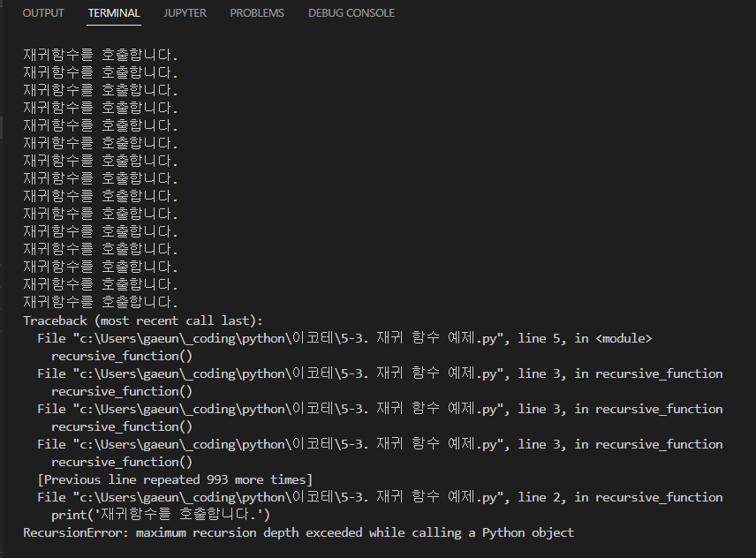Switch to the OUTPUT panel tab
Viewport: 756px width, 558px height.
pyautogui.click(x=43, y=13)
